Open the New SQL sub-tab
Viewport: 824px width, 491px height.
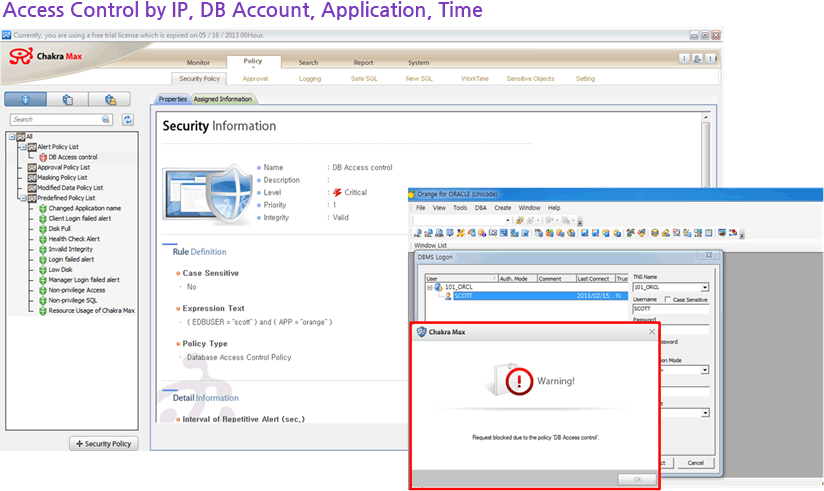coord(419,79)
